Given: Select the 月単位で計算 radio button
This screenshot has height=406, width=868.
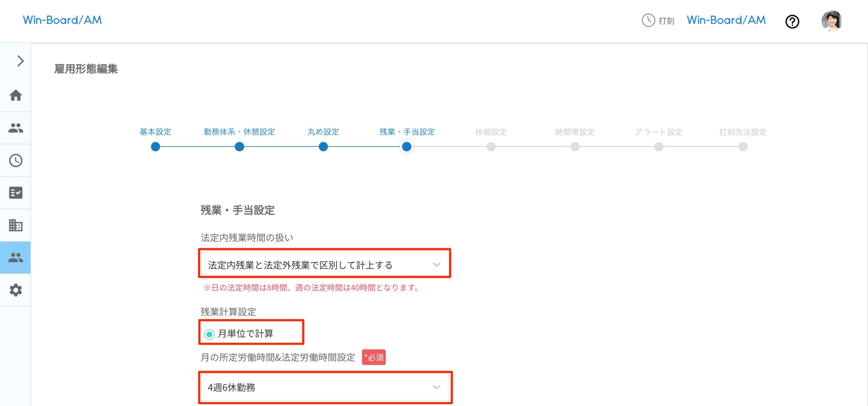Looking at the screenshot, I should 210,334.
